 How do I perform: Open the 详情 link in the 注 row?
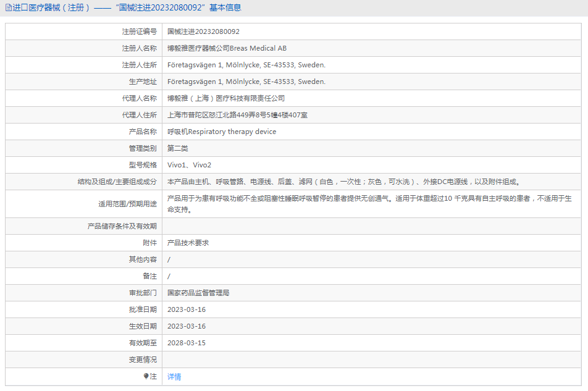174,377
